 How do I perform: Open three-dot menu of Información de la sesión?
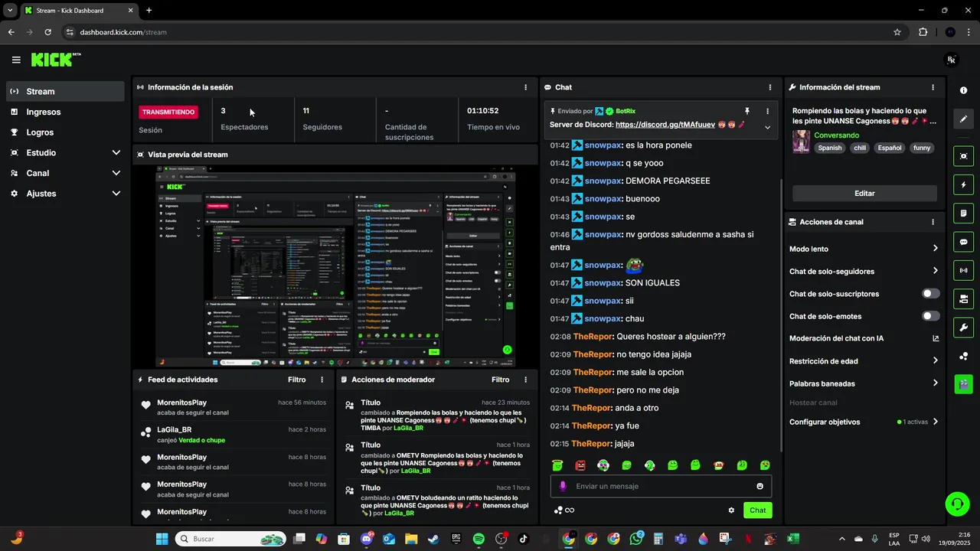tap(525, 87)
